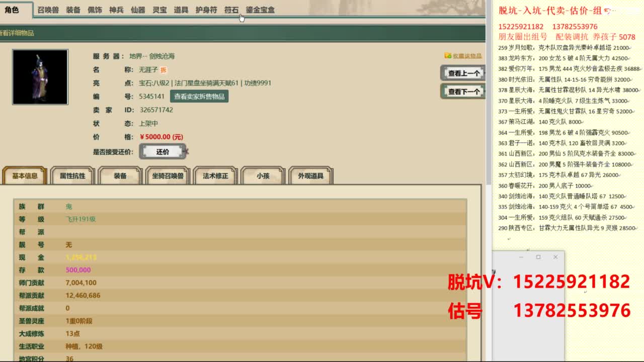Click listing 383 龙吟东方 in the right document

pos(562,58)
